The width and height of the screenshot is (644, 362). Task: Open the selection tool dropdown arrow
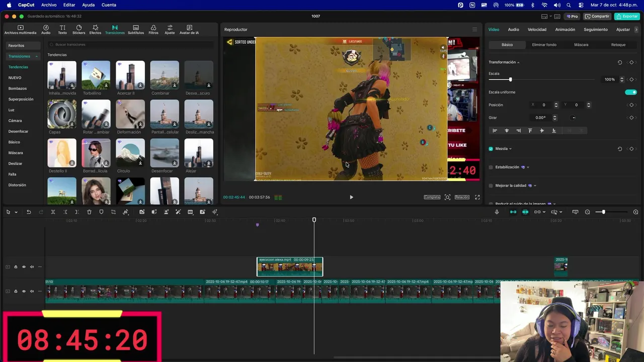click(16, 212)
